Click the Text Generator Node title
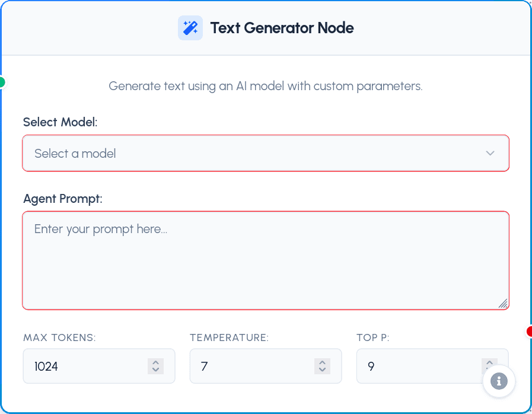 coord(282,27)
